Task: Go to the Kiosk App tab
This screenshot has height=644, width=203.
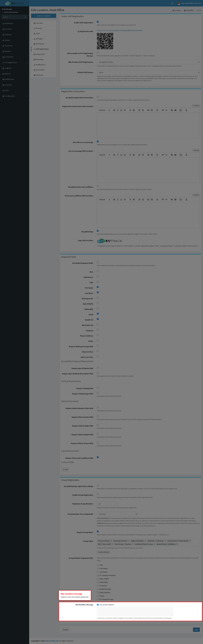Action: click(44, 60)
